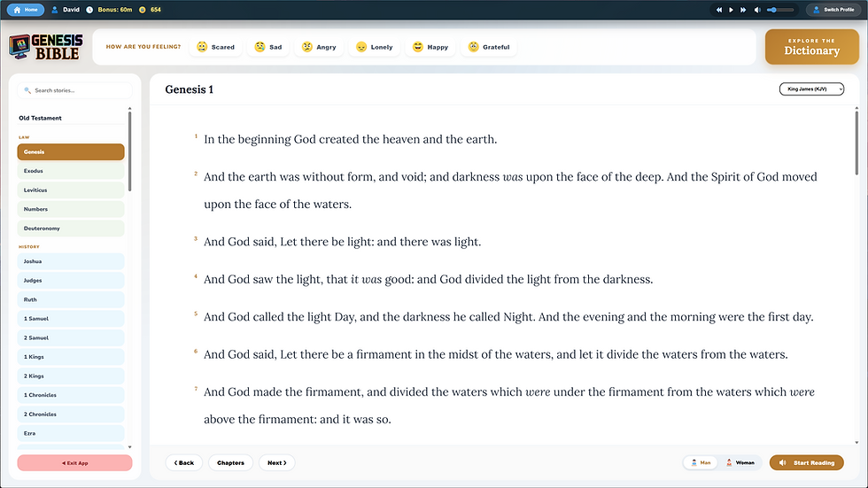Skip to previous audio track
The height and width of the screenshot is (488, 868).
pos(718,10)
